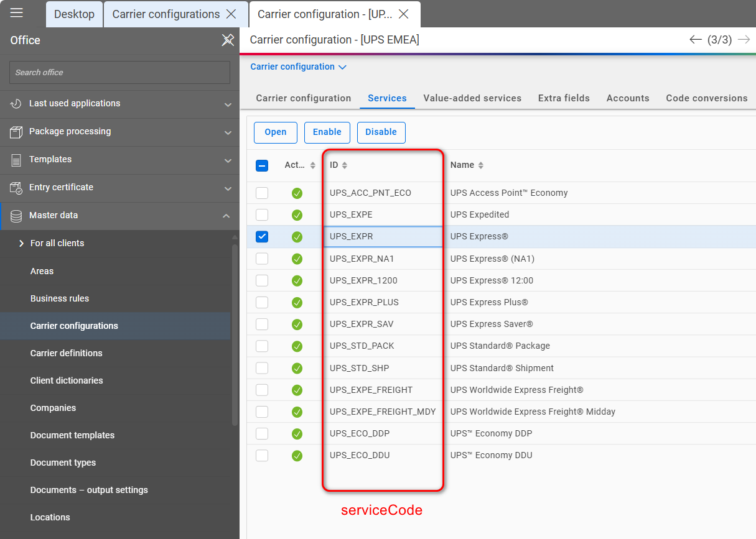
Task: Click the Package processing box icon
Action: coord(16,132)
